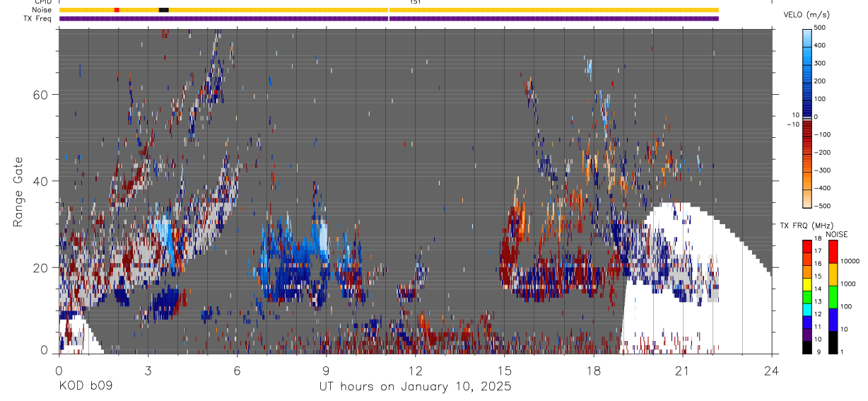Click the "10000" label on the NOISE scale
The height and width of the screenshot is (401, 868).
point(852,261)
